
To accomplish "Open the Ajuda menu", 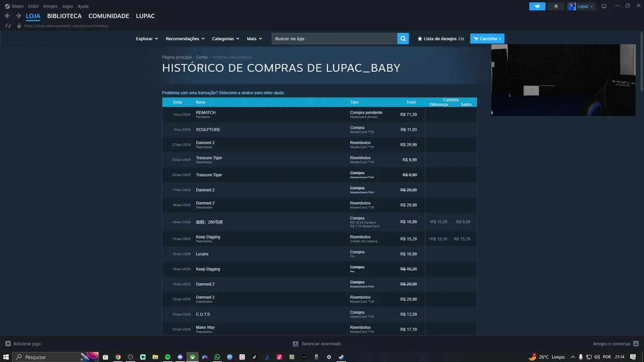I will click(83, 6).
